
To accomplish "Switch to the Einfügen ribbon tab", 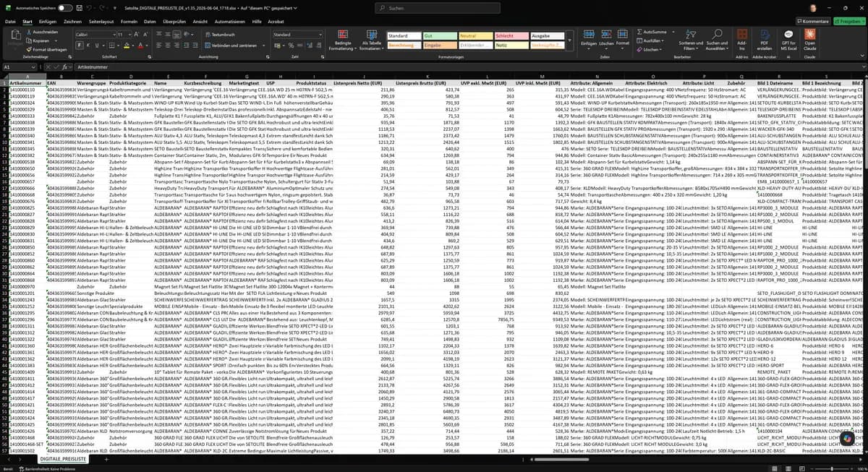I will 48,22.
